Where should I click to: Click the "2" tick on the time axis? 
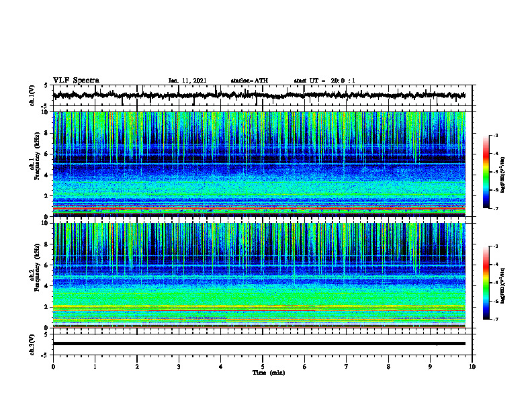coord(137,367)
